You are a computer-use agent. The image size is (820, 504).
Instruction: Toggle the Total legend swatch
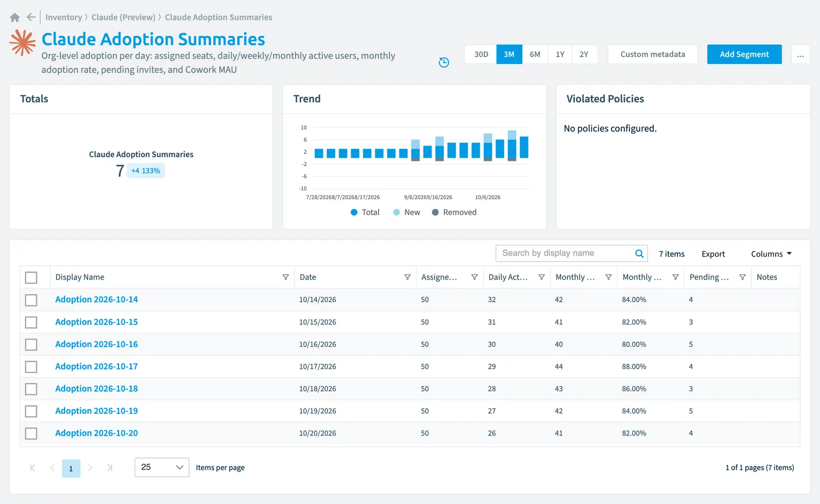pos(354,213)
